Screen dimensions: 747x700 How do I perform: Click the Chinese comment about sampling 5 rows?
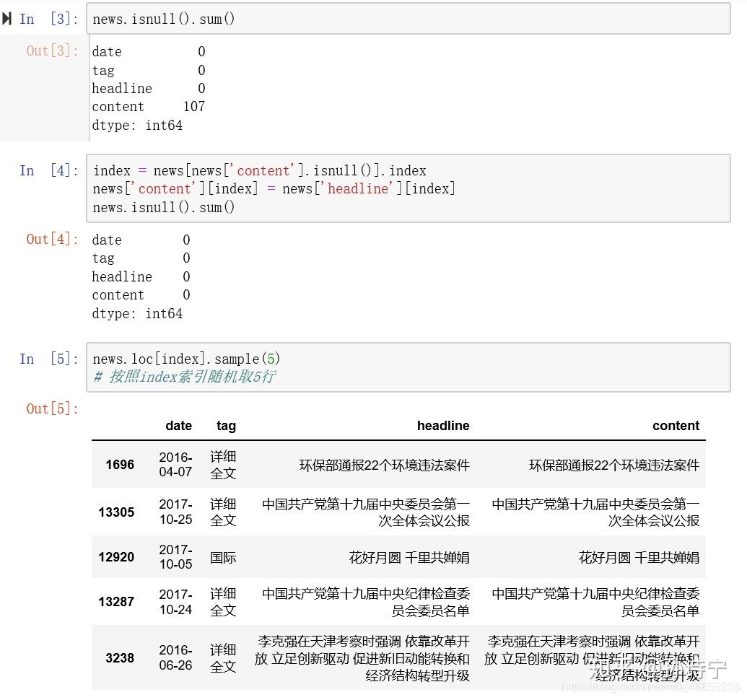[x=180, y=376]
